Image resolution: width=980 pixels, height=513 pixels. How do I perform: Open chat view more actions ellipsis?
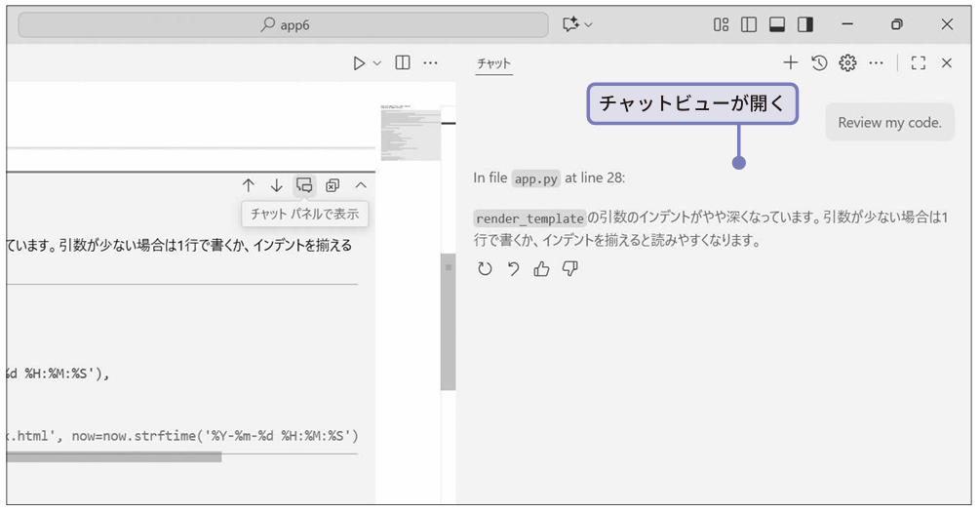(x=876, y=63)
